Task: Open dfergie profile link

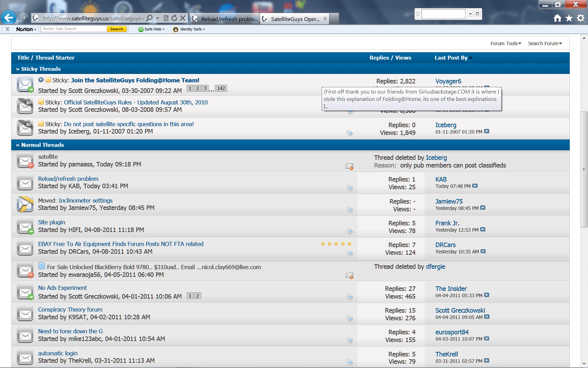Action: tap(435, 267)
